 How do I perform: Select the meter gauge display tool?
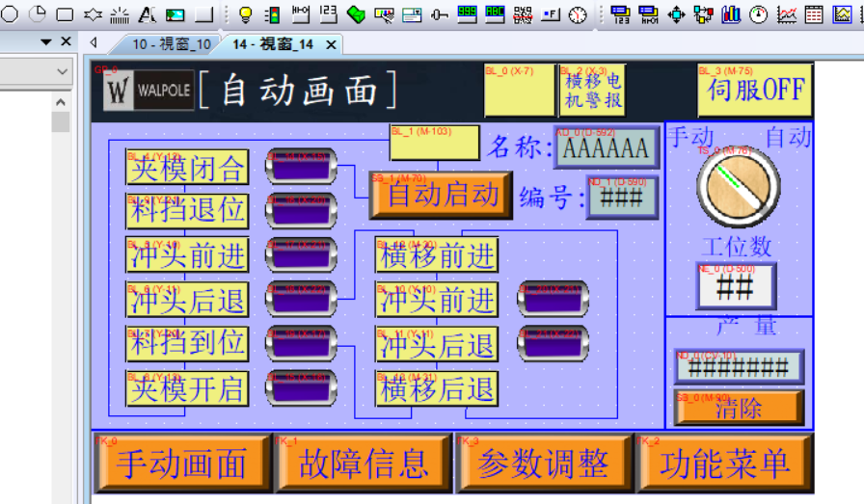point(759,14)
